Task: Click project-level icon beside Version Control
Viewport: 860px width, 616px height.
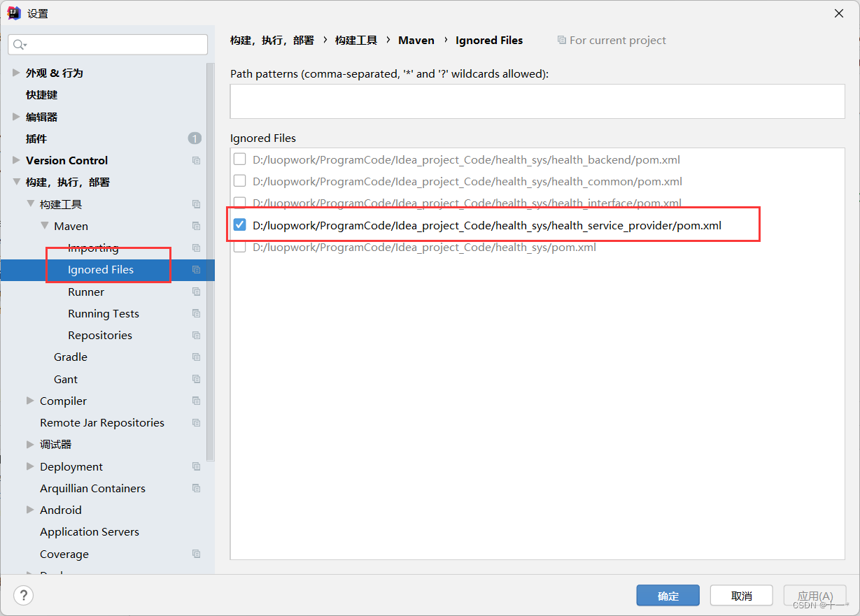Action: tap(196, 161)
